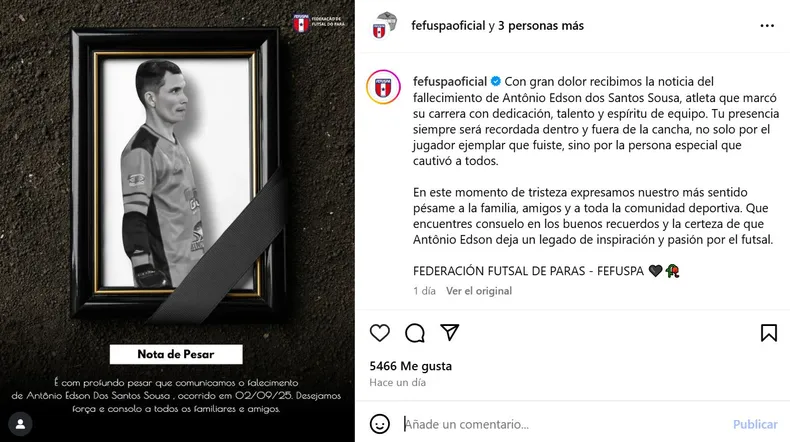Save post using the bookmark icon

tap(769, 333)
